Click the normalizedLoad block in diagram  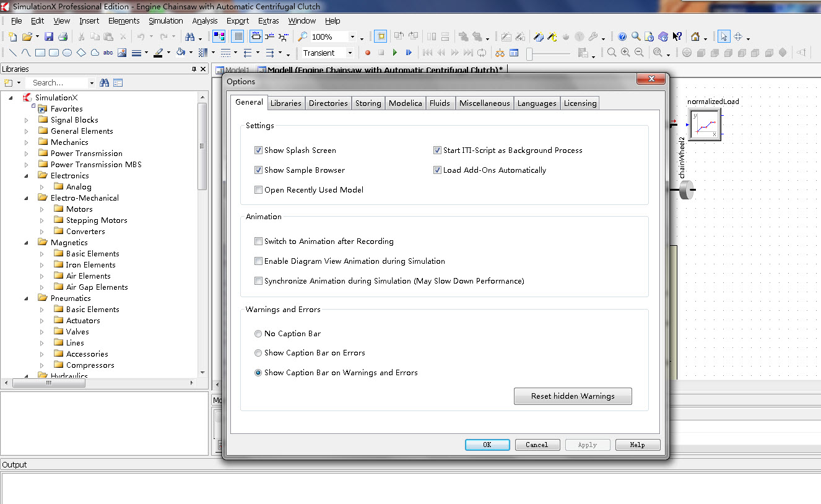click(x=705, y=126)
